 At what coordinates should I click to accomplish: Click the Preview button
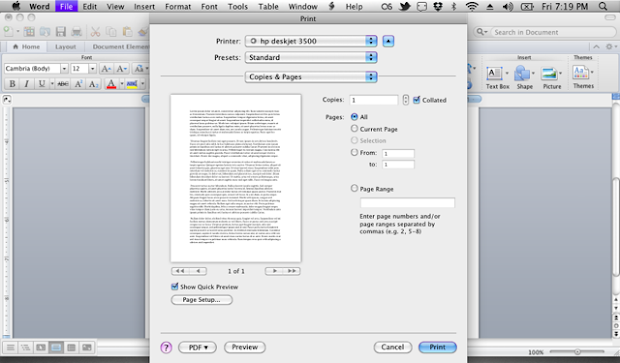click(245, 347)
